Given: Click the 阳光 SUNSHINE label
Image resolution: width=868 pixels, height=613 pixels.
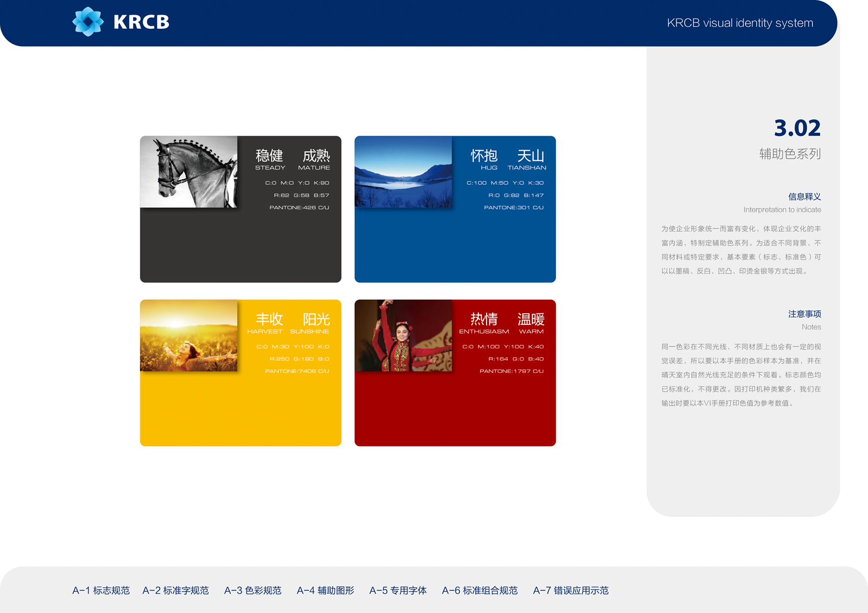Looking at the screenshot, I should click(x=310, y=323).
